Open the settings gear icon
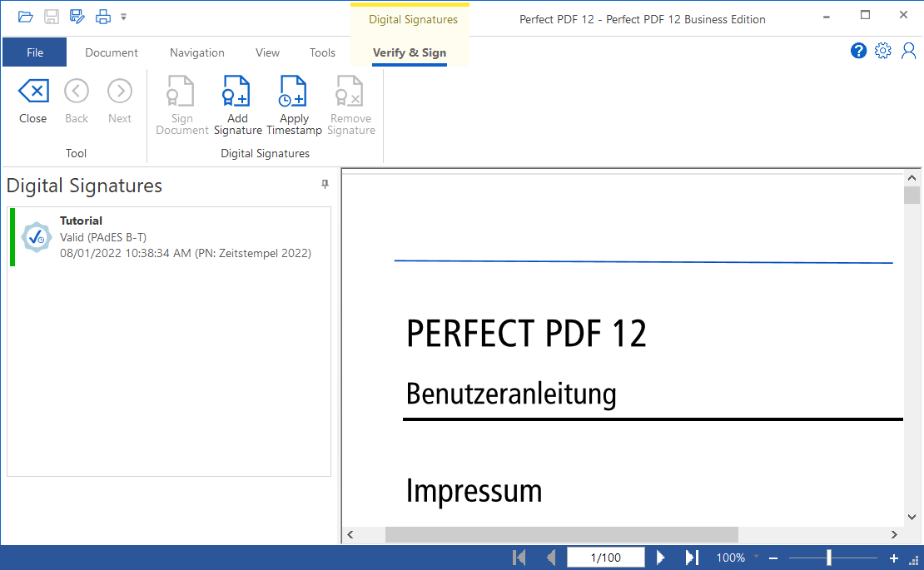 coord(883,51)
